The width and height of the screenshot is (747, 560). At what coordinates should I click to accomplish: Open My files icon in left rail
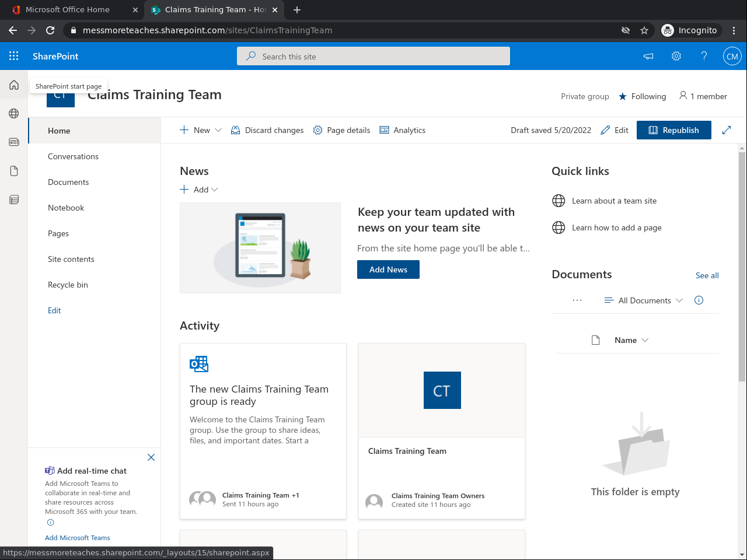pos(14,171)
